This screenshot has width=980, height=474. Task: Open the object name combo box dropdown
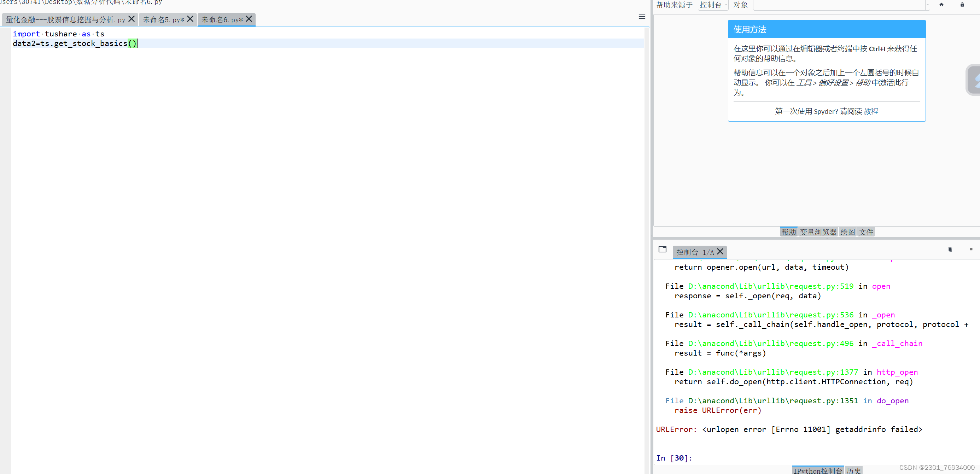coord(927,5)
